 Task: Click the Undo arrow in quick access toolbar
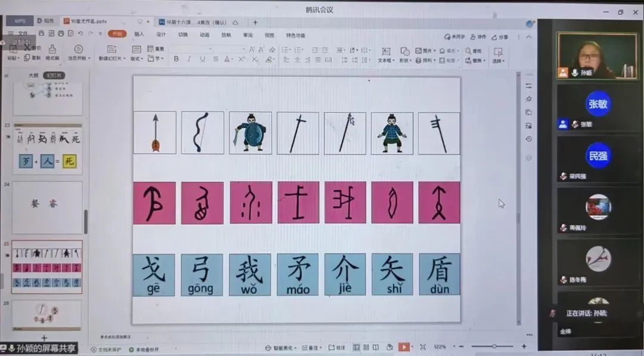[80, 33]
